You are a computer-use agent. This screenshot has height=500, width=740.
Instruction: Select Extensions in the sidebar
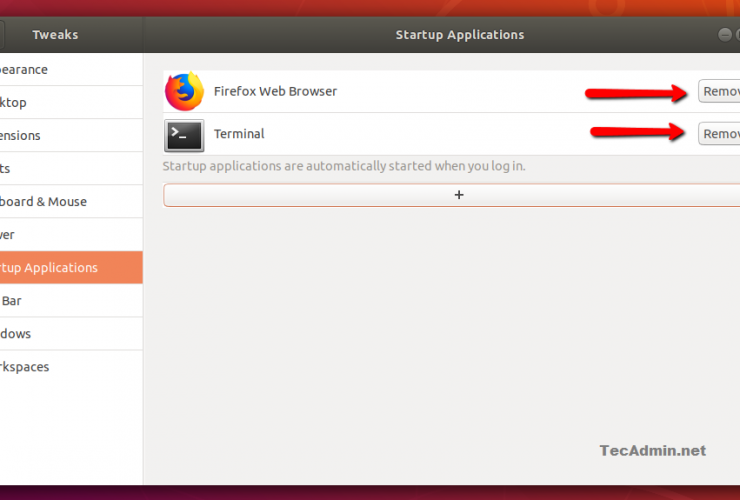pos(30,136)
